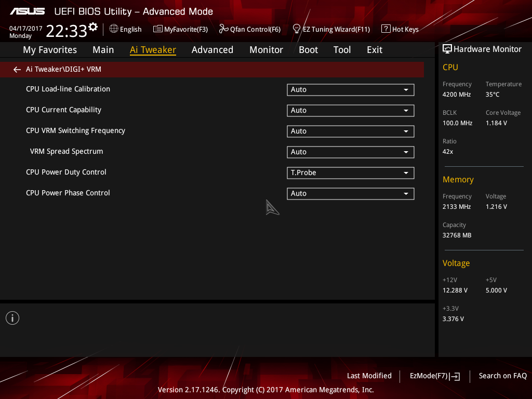Select CPU Power Phase Control label

coord(68,193)
